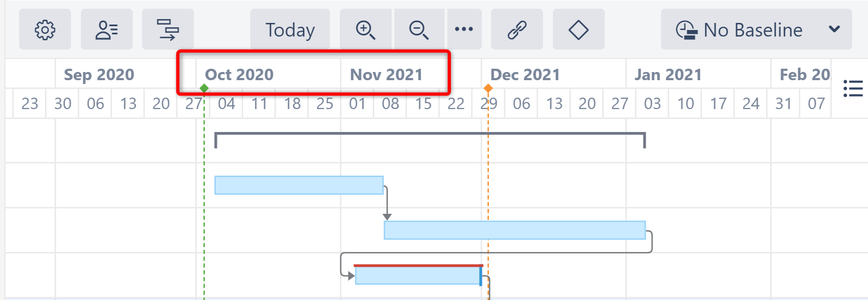Click the green diamond start marker
The image size is (868, 300).
coord(204,88)
